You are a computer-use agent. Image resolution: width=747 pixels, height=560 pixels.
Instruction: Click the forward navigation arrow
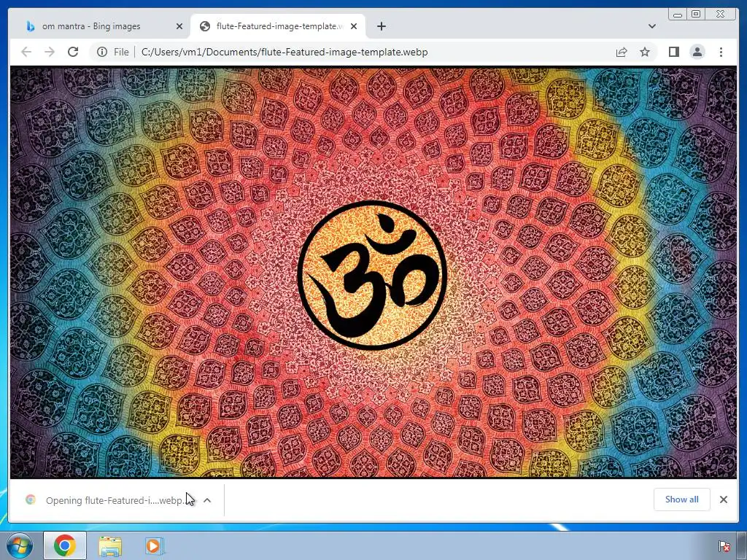[50, 52]
